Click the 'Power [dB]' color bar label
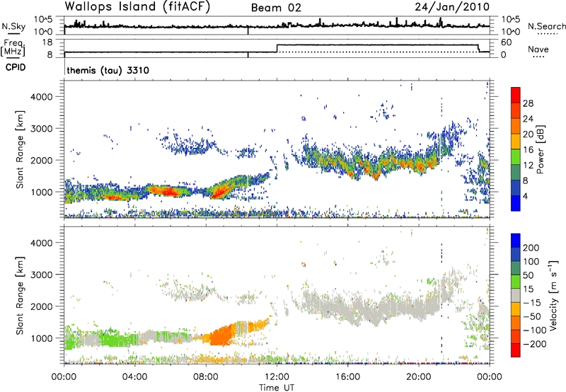The image size is (566, 392). pos(540,149)
